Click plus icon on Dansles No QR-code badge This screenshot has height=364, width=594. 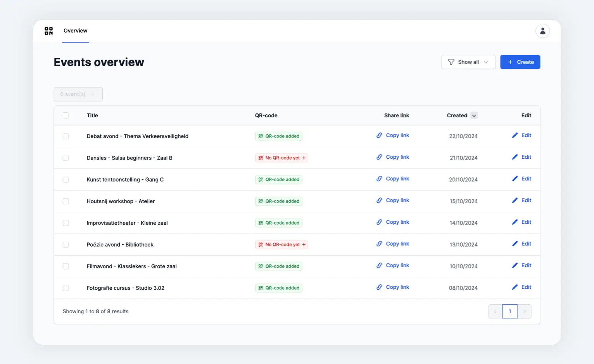(x=304, y=158)
